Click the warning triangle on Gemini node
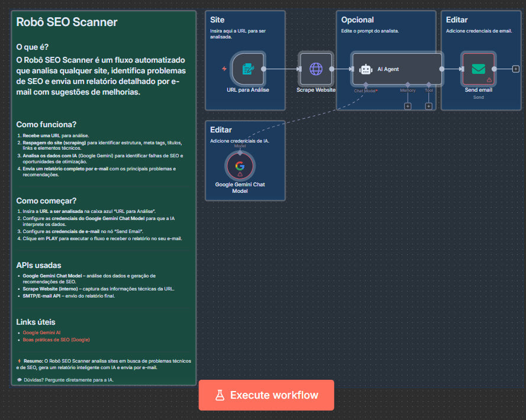Image resolution: width=526 pixels, height=420 pixels. point(240,175)
